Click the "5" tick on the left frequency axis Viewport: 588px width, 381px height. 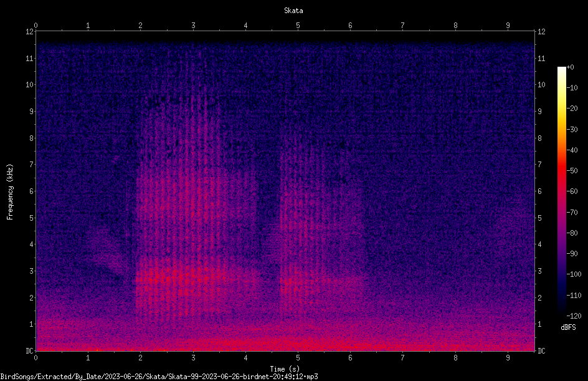(x=31, y=218)
